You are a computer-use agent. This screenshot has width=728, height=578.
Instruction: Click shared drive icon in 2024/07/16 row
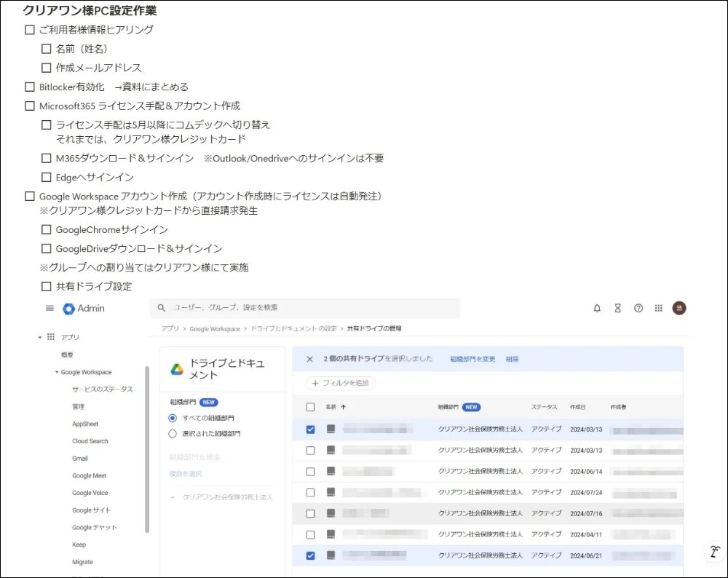[331, 513]
